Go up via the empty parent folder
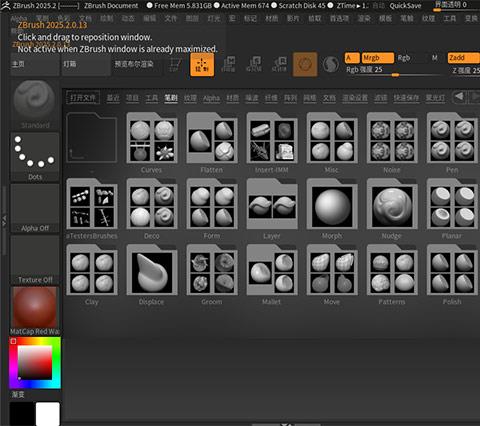Screen dimensions: 480x426 tap(92, 138)
